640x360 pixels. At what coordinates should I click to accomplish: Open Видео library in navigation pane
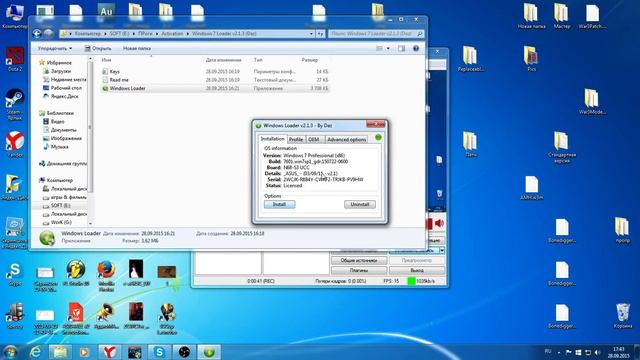click(x=54, y=122)
